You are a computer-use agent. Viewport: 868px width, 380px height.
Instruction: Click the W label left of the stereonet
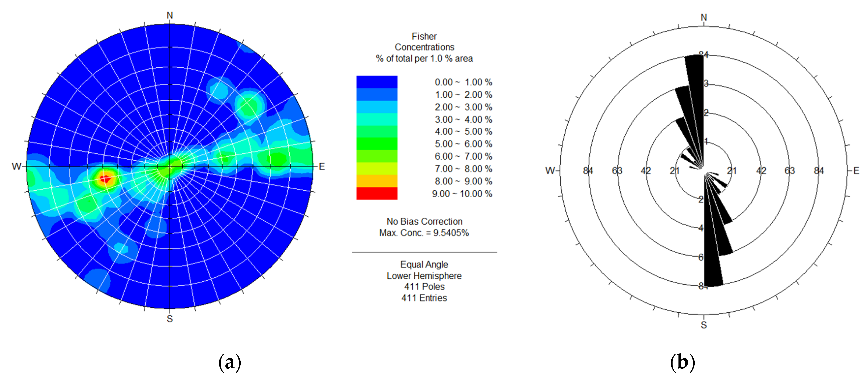pos(16,167)
